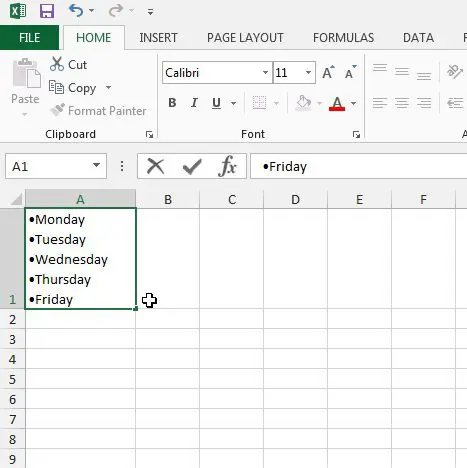Select column B header
The image size is (467, 468).
point(168,199)
